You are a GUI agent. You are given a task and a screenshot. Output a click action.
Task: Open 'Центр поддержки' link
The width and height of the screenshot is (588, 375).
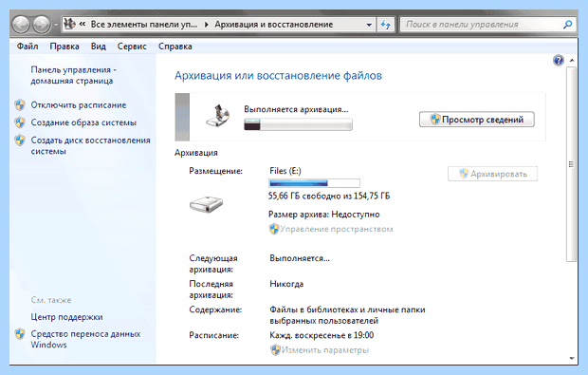(x=66, y=317)
